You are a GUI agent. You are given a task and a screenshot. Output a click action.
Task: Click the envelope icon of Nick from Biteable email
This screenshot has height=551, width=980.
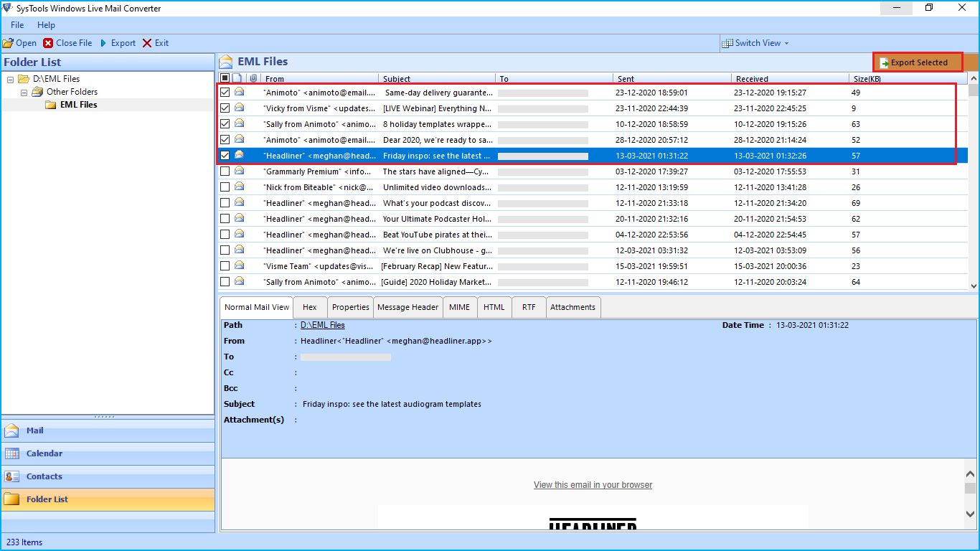240,187
